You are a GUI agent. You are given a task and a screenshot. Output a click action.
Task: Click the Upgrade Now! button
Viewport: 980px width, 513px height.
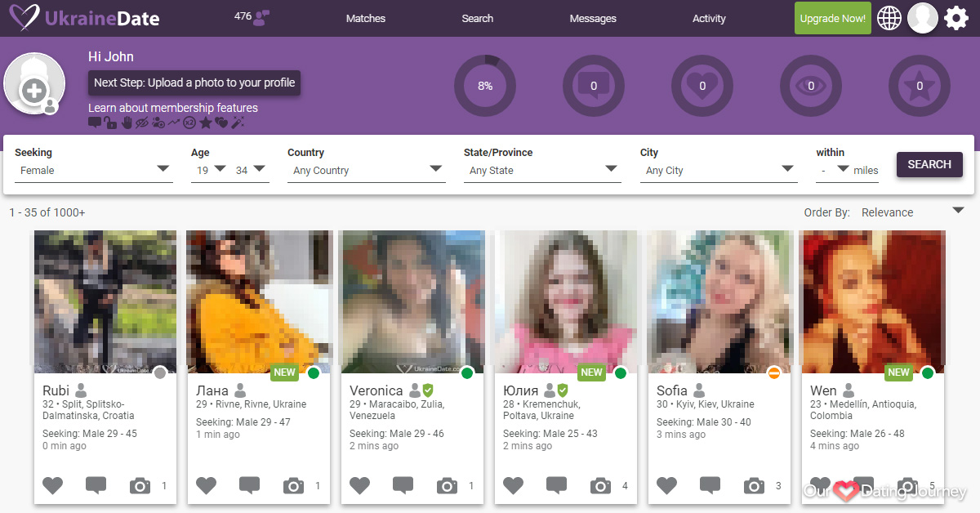[x=832, y=19]
